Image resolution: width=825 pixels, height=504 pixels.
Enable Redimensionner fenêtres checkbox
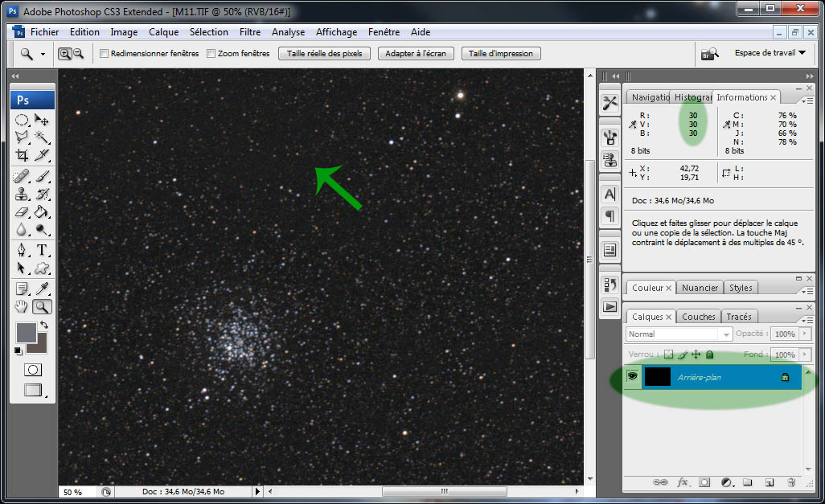(x=105, y=54)
